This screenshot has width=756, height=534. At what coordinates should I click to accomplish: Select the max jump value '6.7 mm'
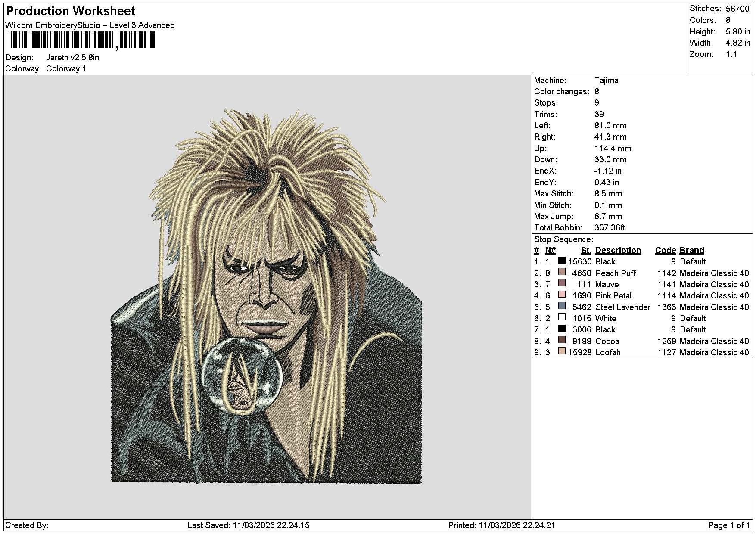click(x=608, y=217)
